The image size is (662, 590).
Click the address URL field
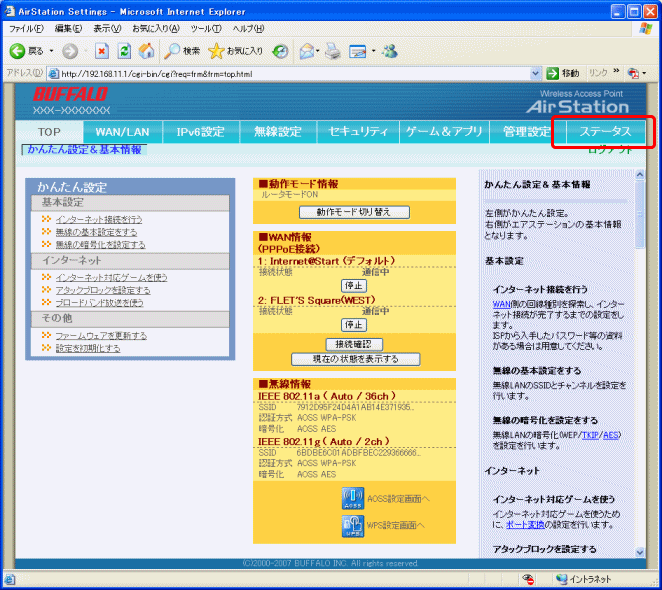point(294,74)
